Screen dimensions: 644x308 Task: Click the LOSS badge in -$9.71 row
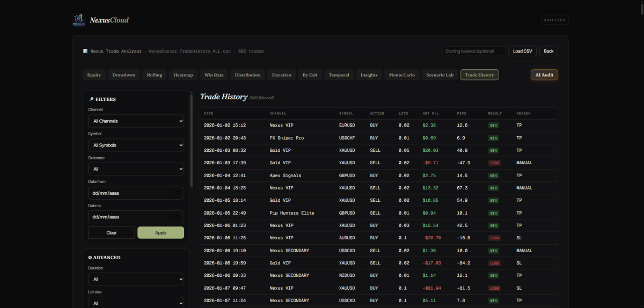pyautogui.click(x=494, y=163)
